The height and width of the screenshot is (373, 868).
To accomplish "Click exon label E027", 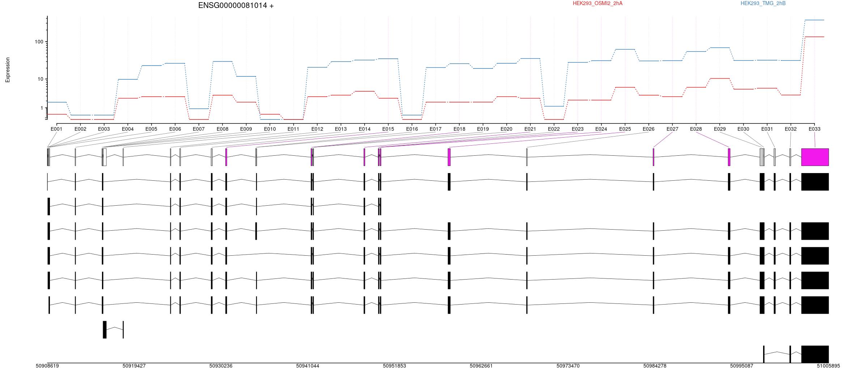I will (672, 129).
